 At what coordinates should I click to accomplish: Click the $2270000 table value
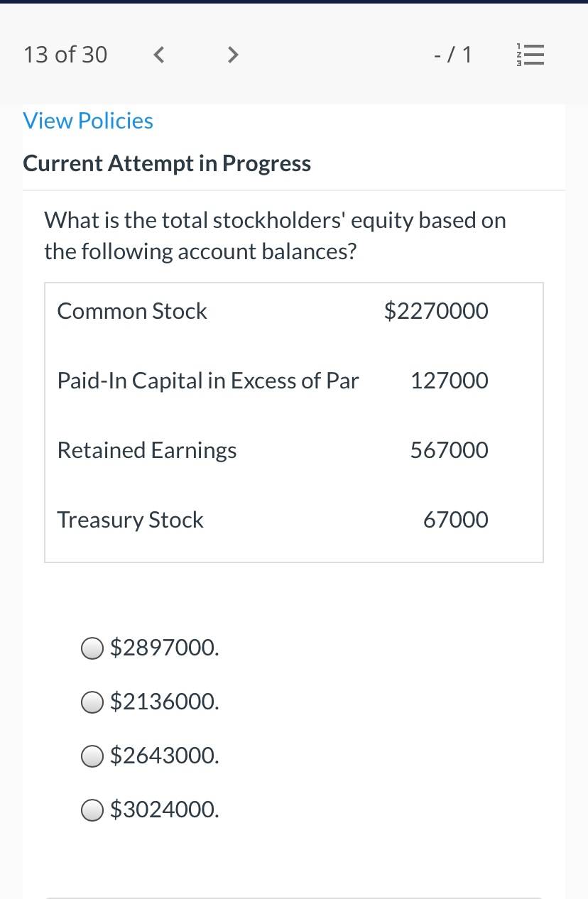point(436,311)
